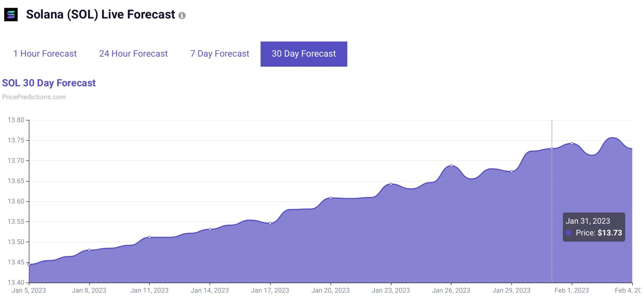Viewport: 644px width, 303px height.
Task: Open the info tooltip beside the title
Action: (x=183, y=15)
